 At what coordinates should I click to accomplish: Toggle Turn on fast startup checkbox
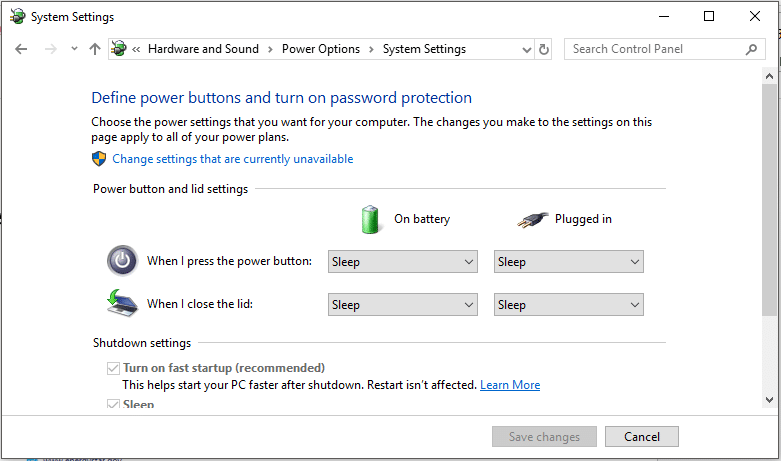(x=113, y=368)
